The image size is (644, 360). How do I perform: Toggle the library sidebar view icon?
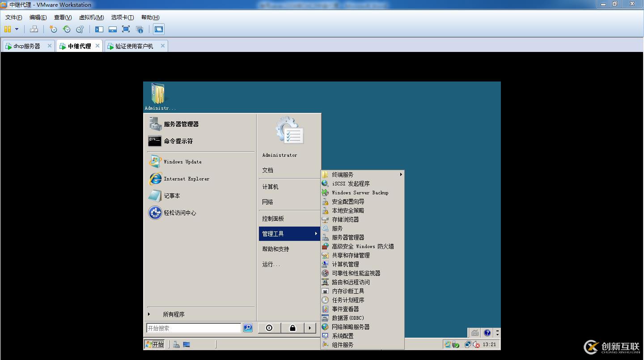coord(99,29)
